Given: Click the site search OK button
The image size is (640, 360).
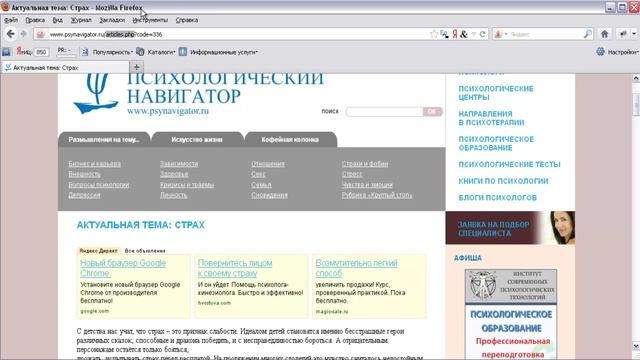Looking at the screenshot, I should 432,111.
